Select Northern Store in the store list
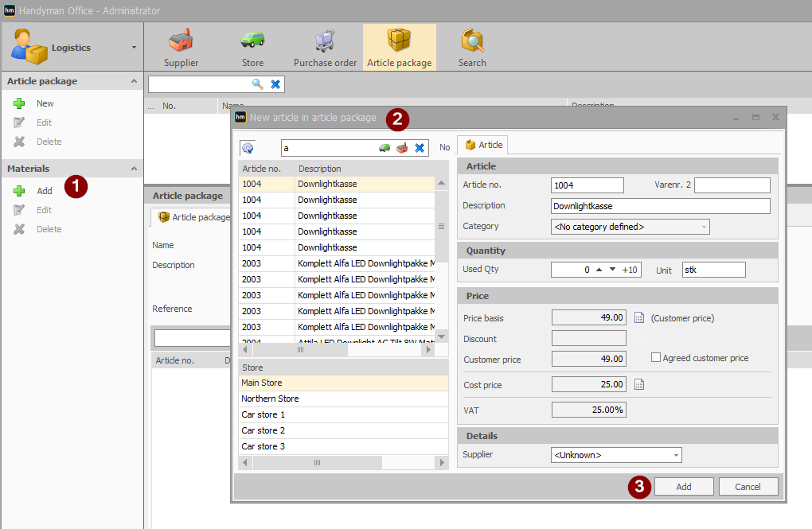The width and height of the screenshot is (812, 529). coord(343,399)
